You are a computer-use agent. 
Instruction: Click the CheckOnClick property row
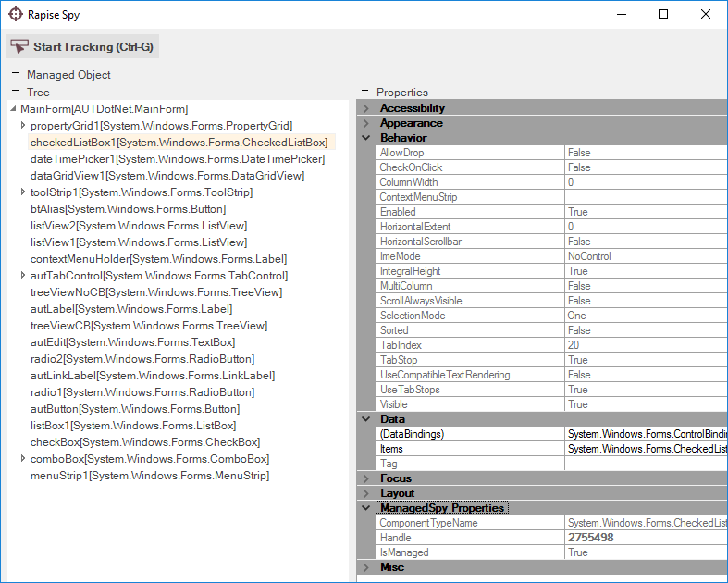pyautogui.click(x=552, y=167)
